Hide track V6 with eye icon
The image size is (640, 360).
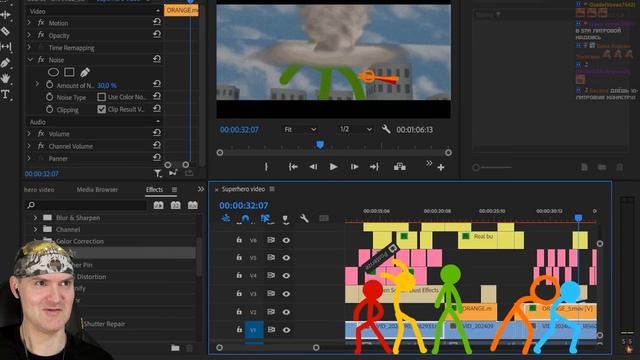coord(286,240)
